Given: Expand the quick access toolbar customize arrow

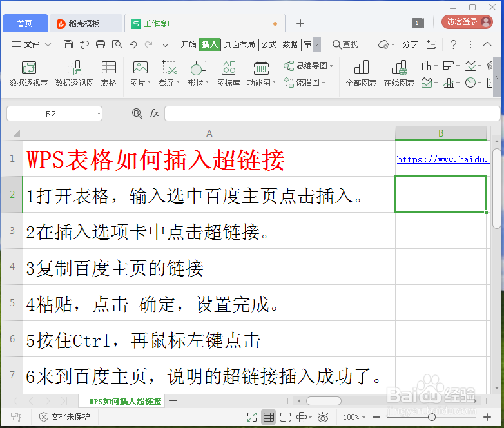Looking at the screenshot, I should 165,44.
